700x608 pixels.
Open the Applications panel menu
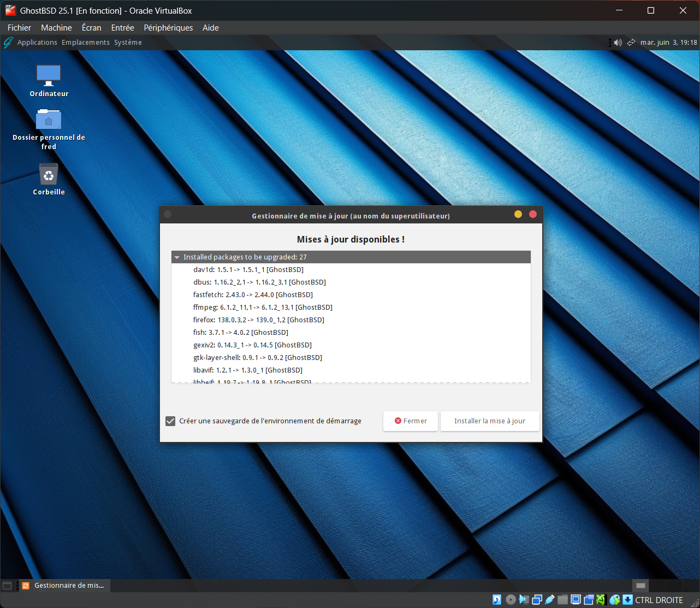pyautogui.click(x=37, y=43)
